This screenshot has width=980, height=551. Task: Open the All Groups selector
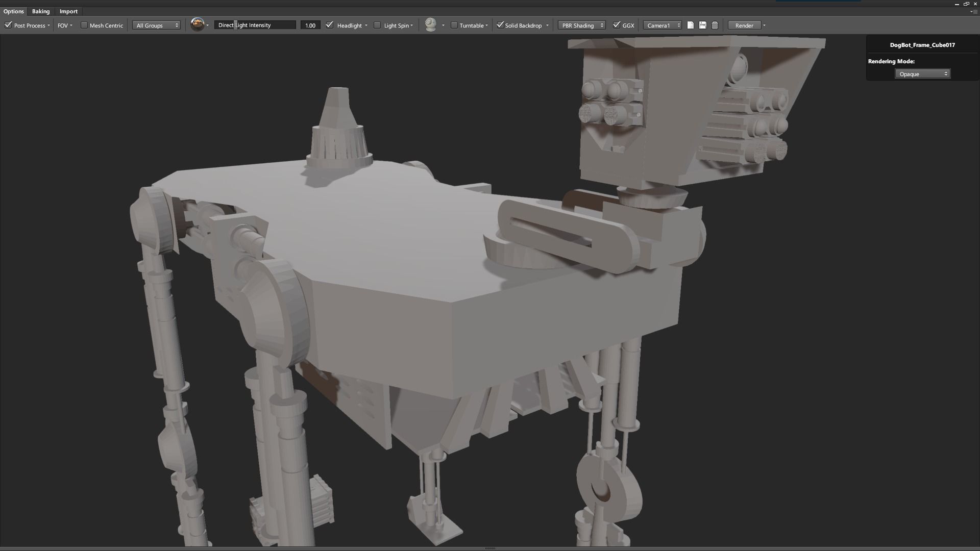tap(157, 26)
